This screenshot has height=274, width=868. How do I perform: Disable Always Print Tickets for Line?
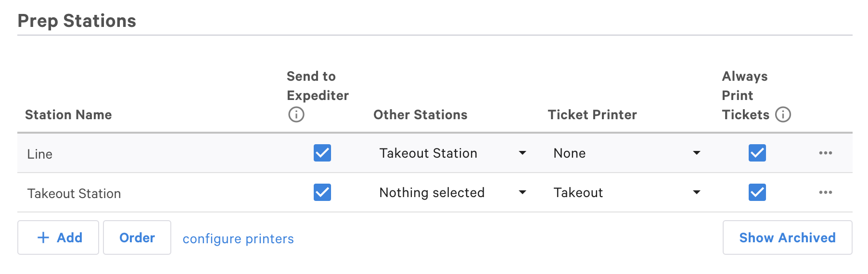click(757, 153)
